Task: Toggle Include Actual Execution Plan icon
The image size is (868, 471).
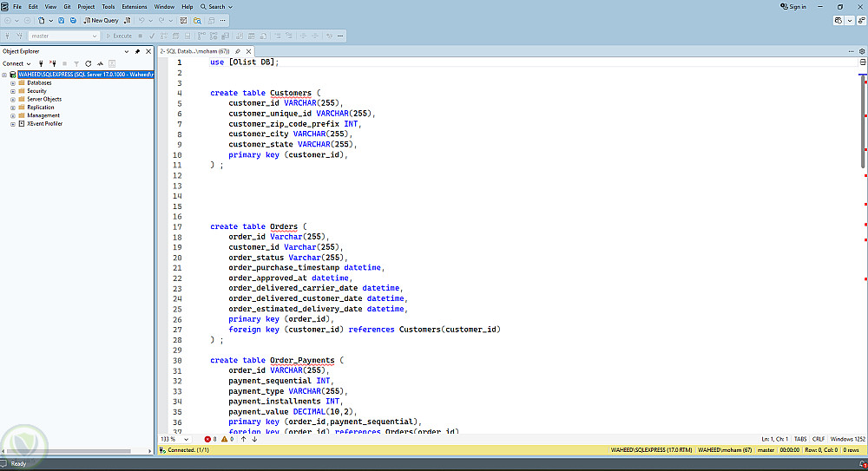Action: coord(201,36)
